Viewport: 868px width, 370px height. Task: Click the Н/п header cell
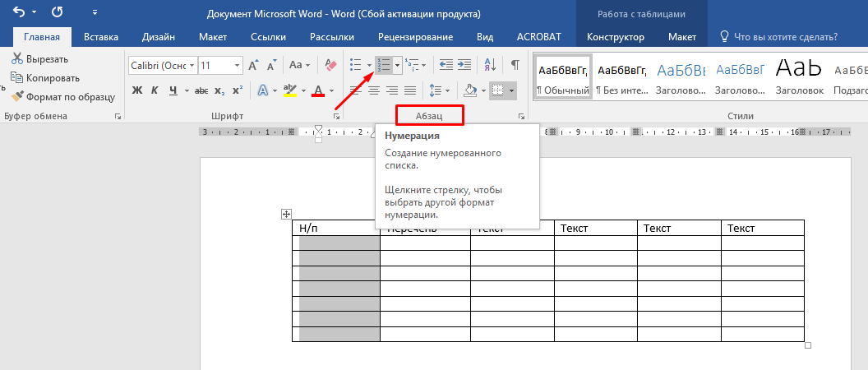tap(336, 228)
